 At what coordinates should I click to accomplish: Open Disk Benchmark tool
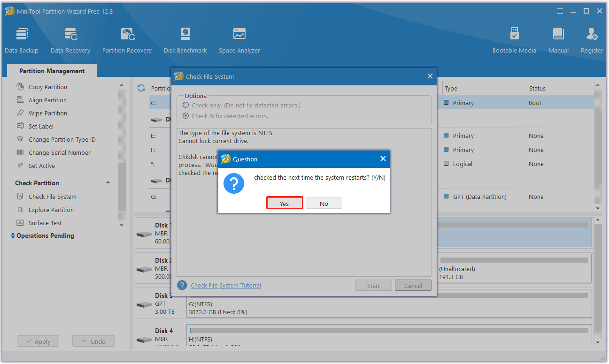pos(185,40)
